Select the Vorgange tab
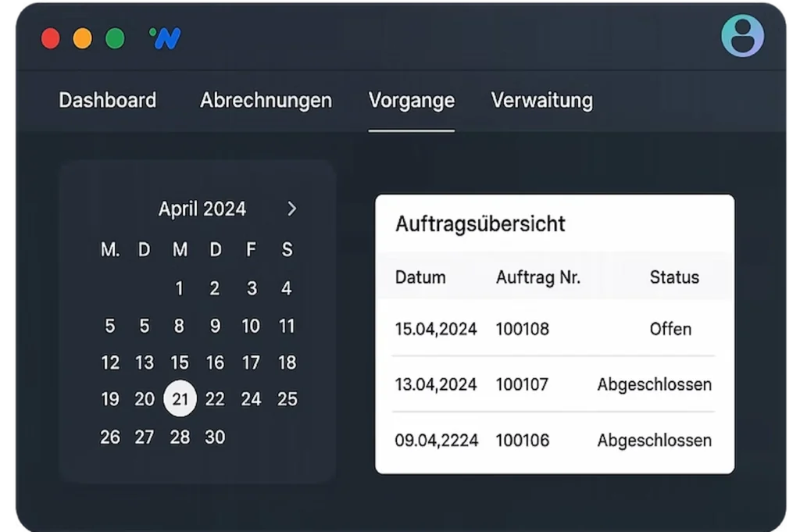800x532 pixels. tap(411, 101)
